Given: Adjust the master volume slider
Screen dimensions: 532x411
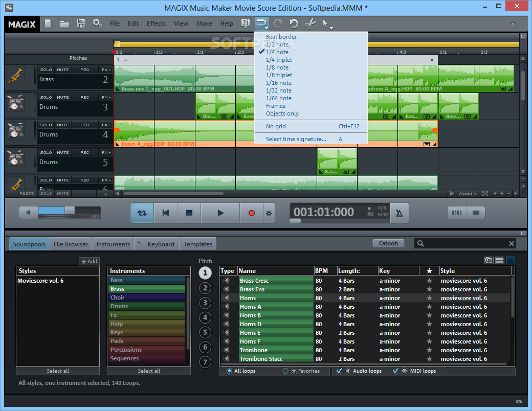Looking at the screenshot, I should (69, 210).
